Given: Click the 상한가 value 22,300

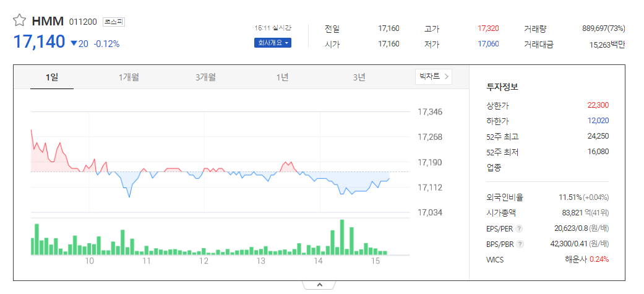Looking at the screenshot, I should click(x=598, y=105).
